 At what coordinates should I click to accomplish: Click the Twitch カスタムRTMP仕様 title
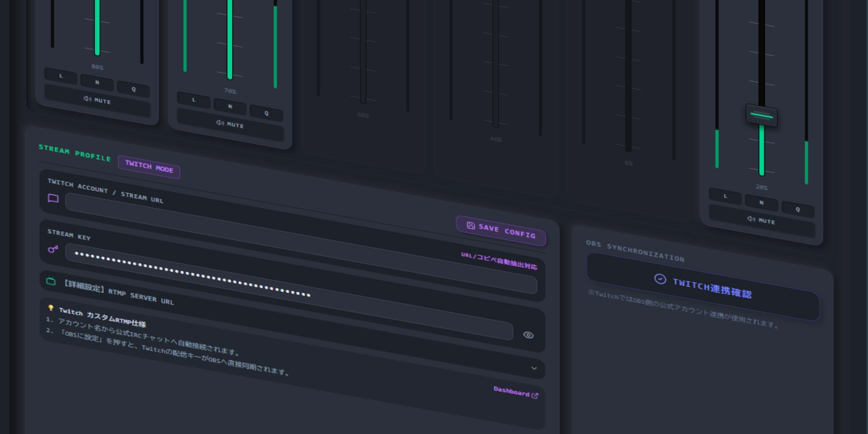point(102,318)
